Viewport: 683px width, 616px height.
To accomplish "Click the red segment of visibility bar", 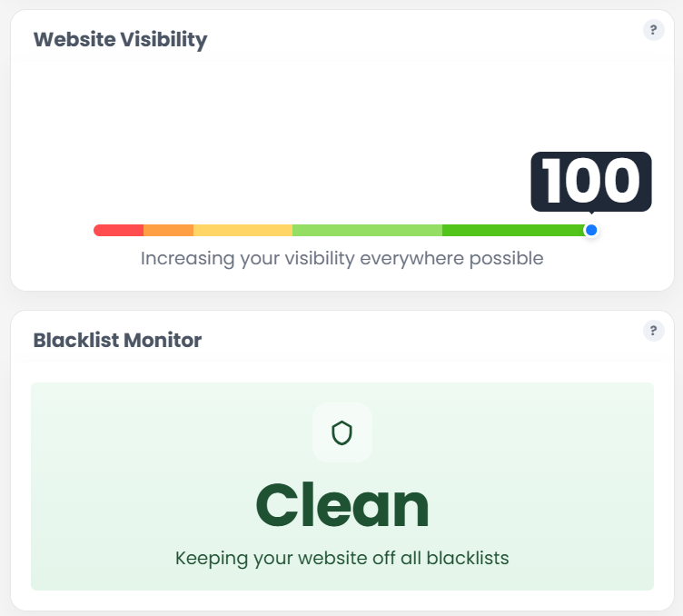I will 119,231.
